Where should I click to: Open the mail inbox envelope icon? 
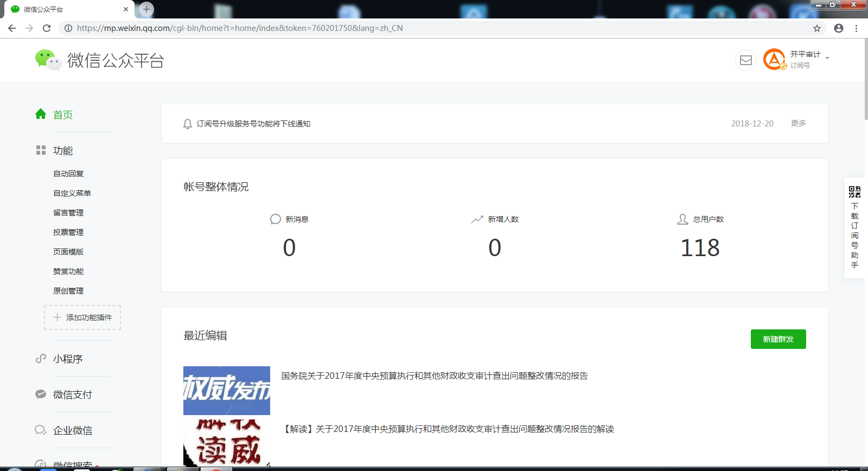coord(746,60)
